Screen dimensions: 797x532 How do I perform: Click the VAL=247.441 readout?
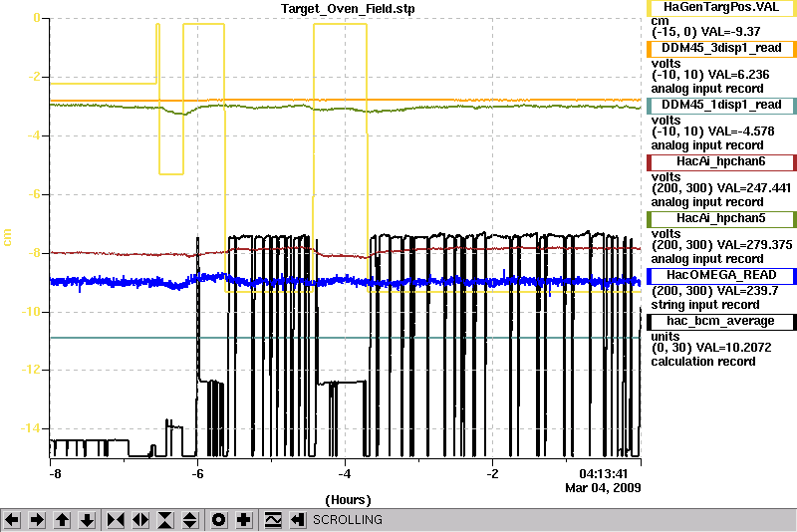pyautogui.click(x=754, y=188)
